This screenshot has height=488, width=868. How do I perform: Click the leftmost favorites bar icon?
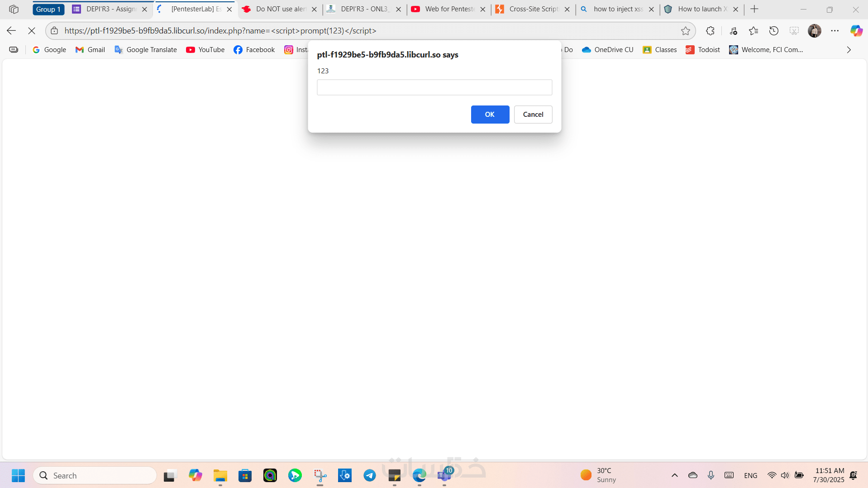[14, 50]
